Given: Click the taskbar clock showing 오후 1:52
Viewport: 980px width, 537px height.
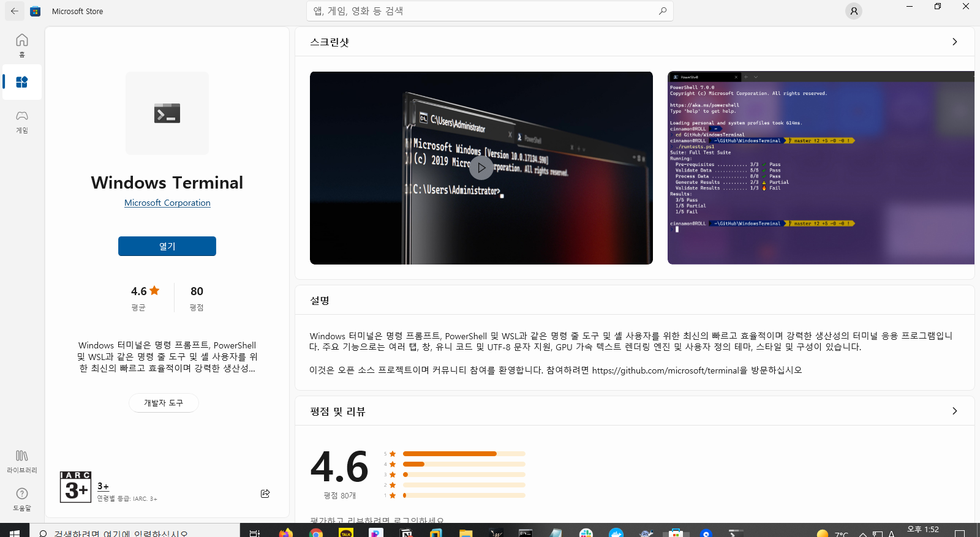Looking at the screenshot, I should pyautogui.click(x=923, y=530).
